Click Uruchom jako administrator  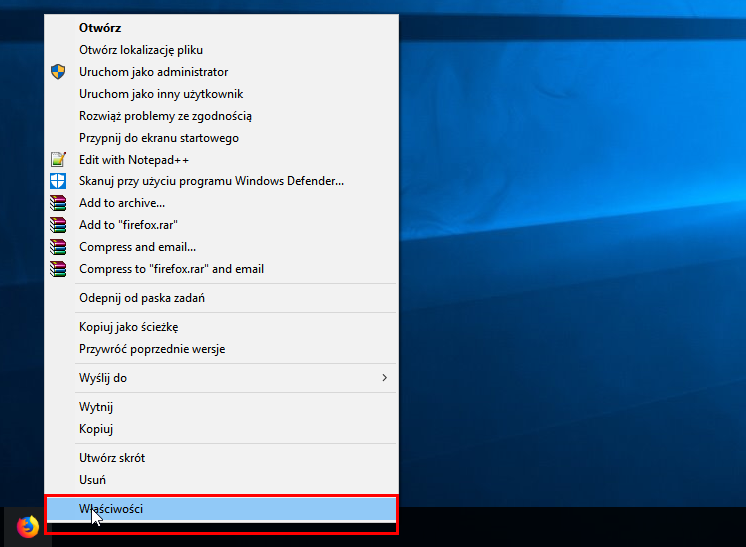[x=221, y=72]
